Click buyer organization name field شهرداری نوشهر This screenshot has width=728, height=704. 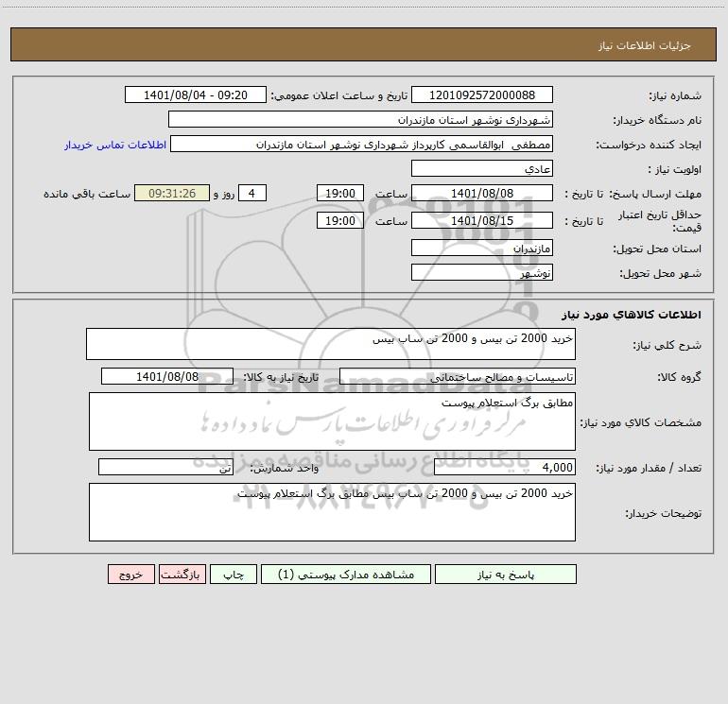point(360,119)
